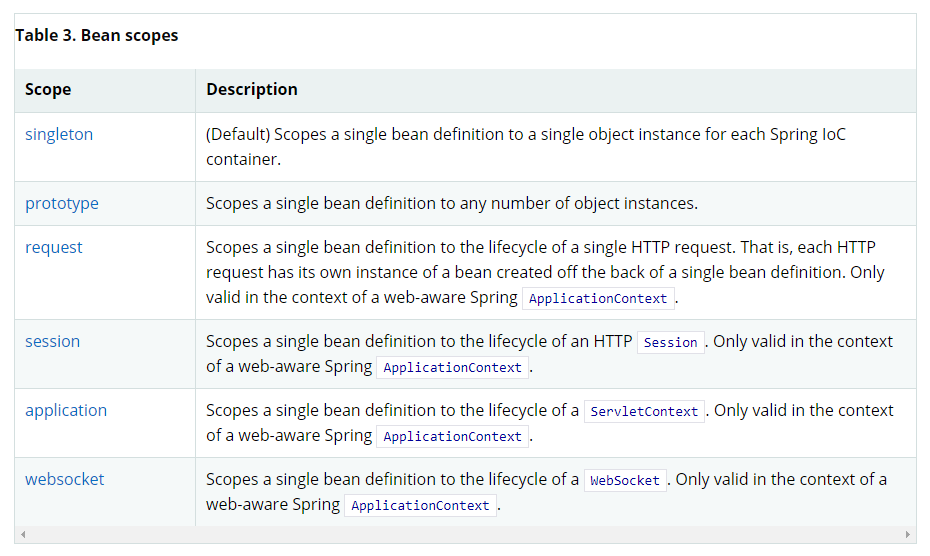Follow the application scope link
Viewport: 930px width, 556px height.
coord(66,411)
